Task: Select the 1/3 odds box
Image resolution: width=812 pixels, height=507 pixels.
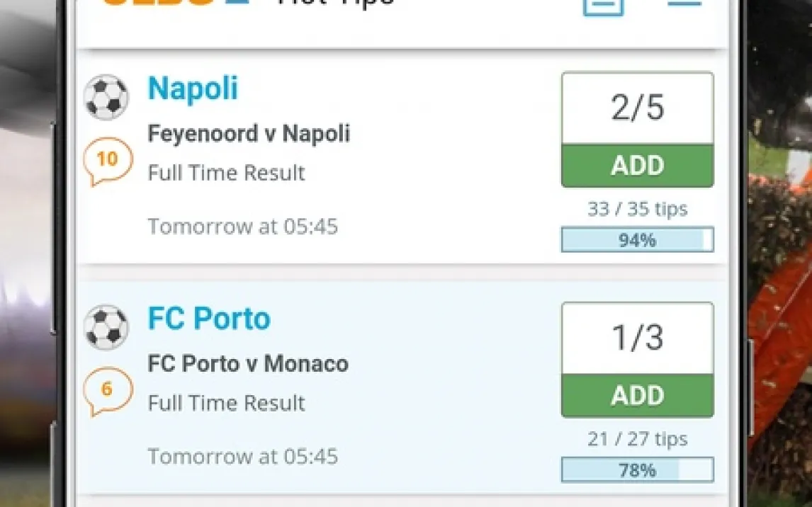Action: click(x=637, y=338)
